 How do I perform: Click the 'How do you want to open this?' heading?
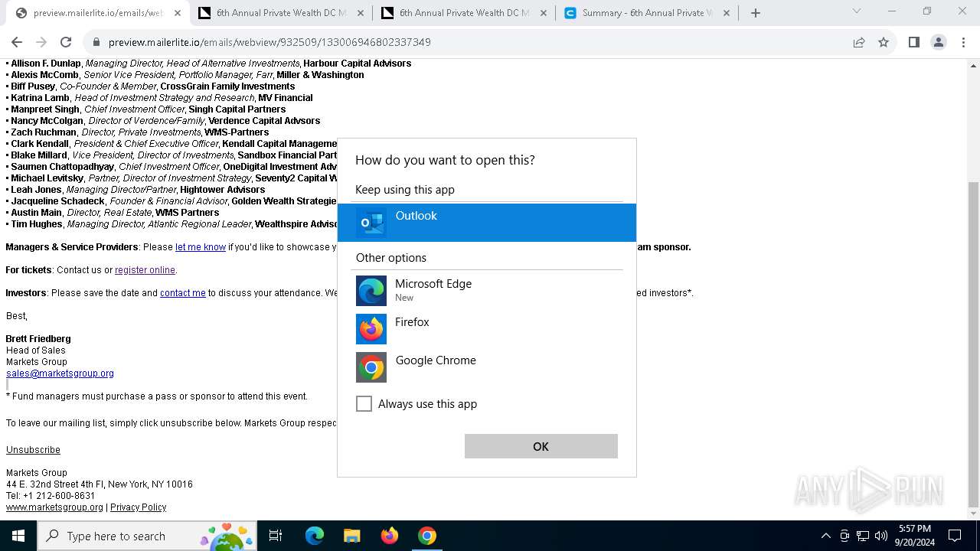pyautogui.click(x=445, y=160)
